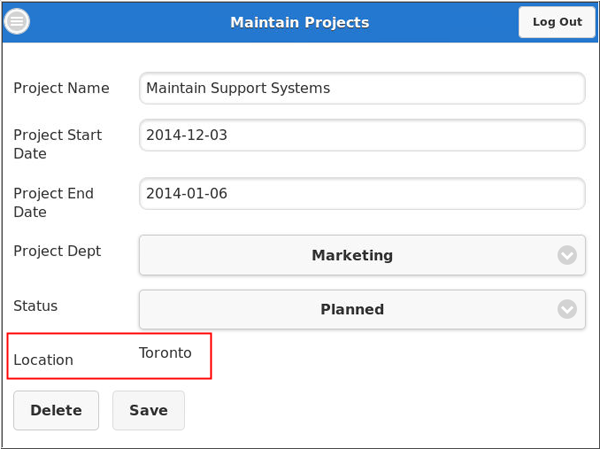Click the Maintain Projects header title
This screenshot has width=600, height=449.
pos(299,22)
